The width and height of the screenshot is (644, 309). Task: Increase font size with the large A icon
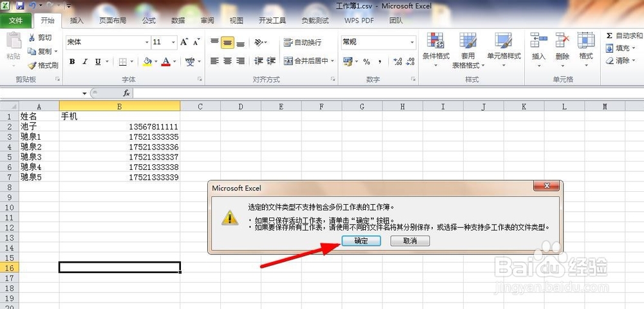pyautogui.click(x=184, y=42)
